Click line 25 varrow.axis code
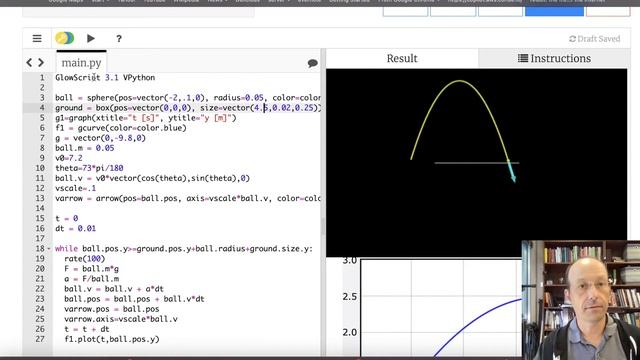The width and height of the screenshot is (640, 360). point(121,319)
